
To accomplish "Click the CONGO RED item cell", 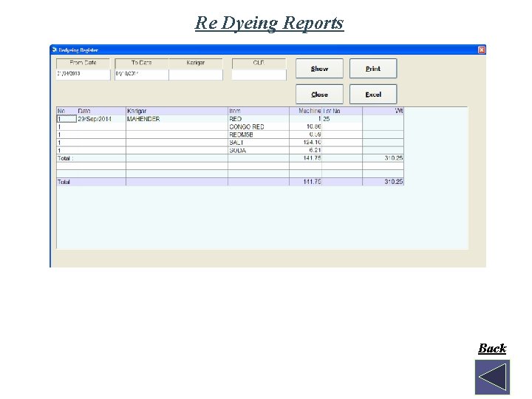I will coord(259,127).
